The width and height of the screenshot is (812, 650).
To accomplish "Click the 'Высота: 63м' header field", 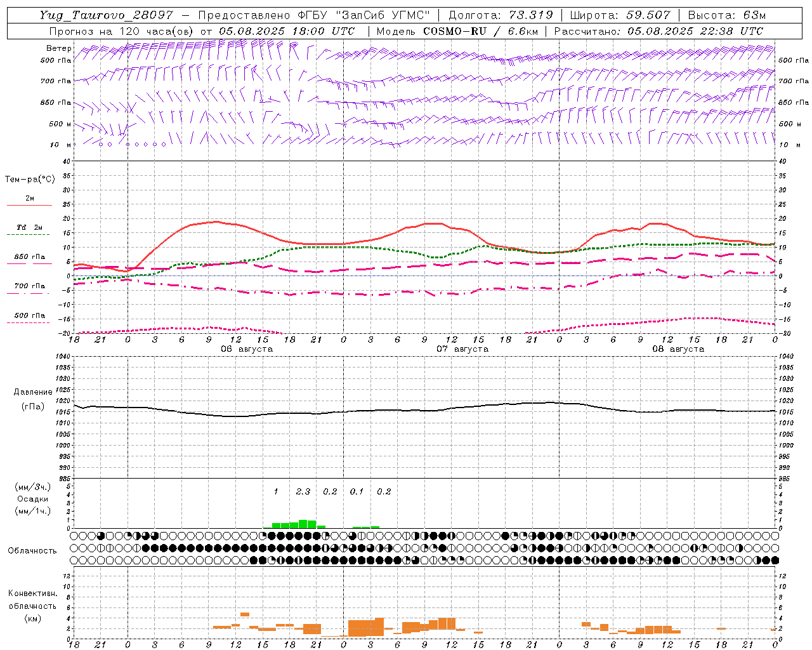I will pyautogui.click(x=726, y=16).
